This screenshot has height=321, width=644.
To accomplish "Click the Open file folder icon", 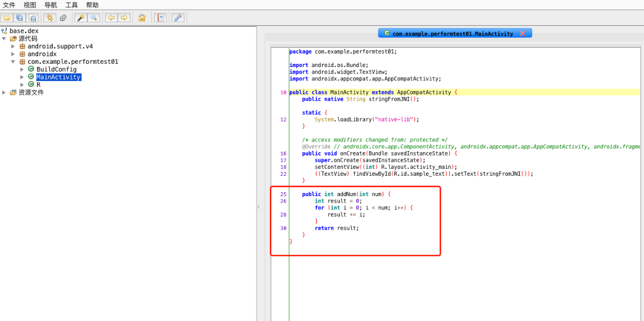I will coord(7,18).
